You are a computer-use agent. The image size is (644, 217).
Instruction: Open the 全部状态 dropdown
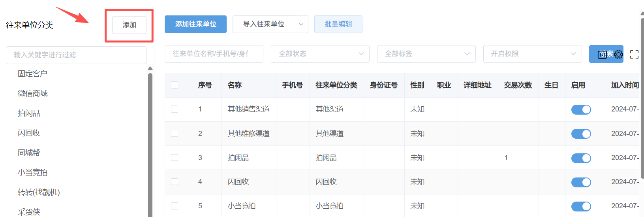pyautogui.click(x=320, y=54)
